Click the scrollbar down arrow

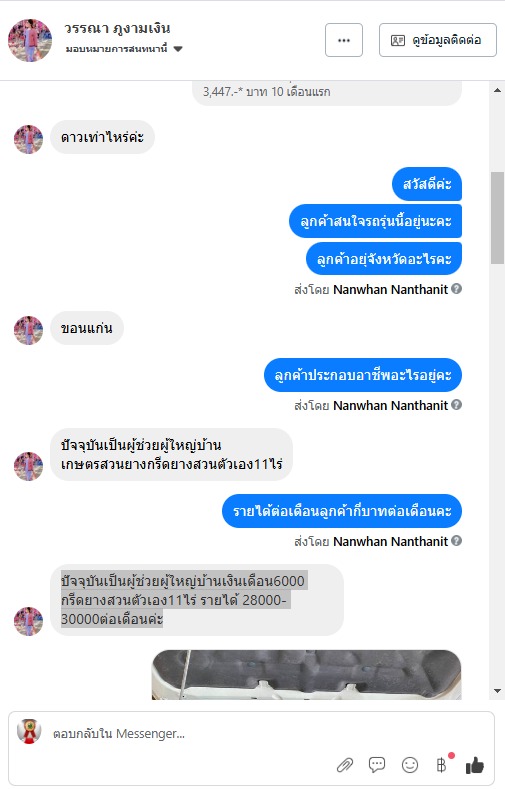[x=497, y=691]
